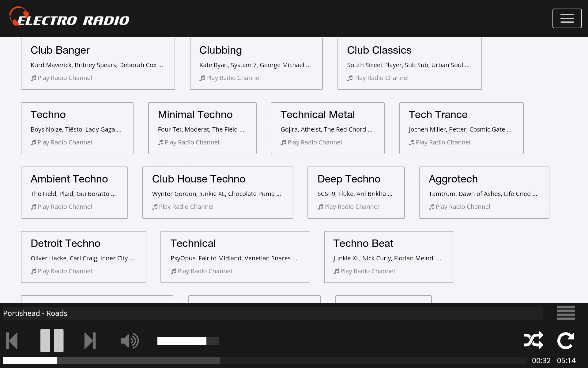Click artists Oliver Hacke, Carl Craig text
Image resolution: width=588 pixels, height=368 pixels.
pos(82,258)
